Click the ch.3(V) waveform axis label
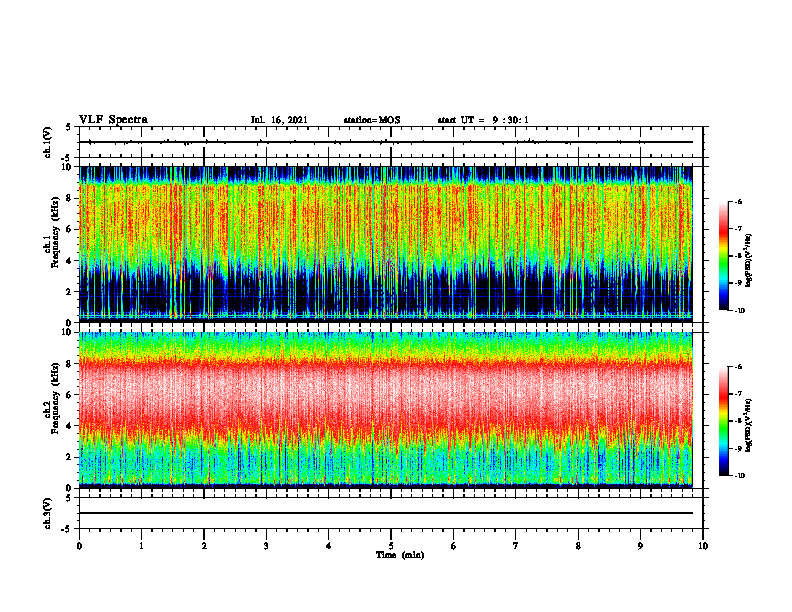The image size is (792, 612). (47, 513)
